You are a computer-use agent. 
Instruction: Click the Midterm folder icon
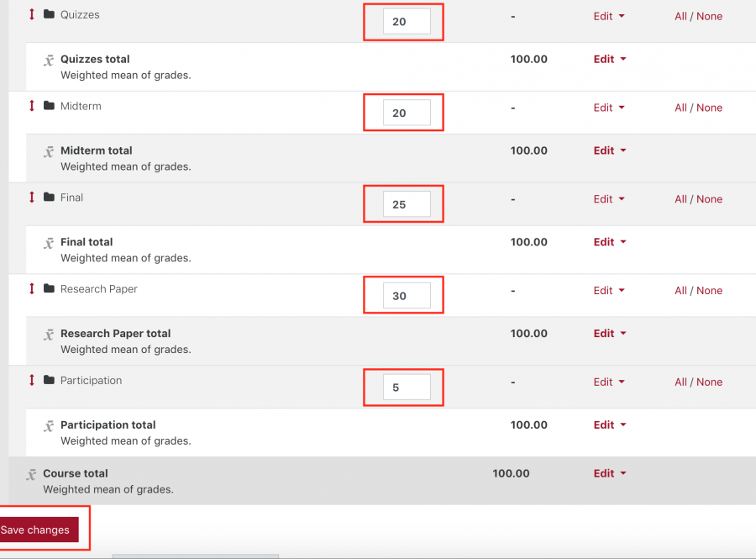coord(49,106)
